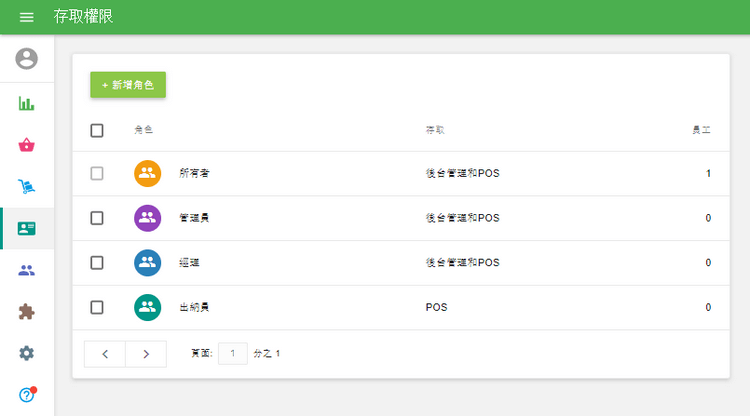Open the hamburger navigation menu
Image resolution: width=750 pixels, height=416 pixels.
(27, 17)
